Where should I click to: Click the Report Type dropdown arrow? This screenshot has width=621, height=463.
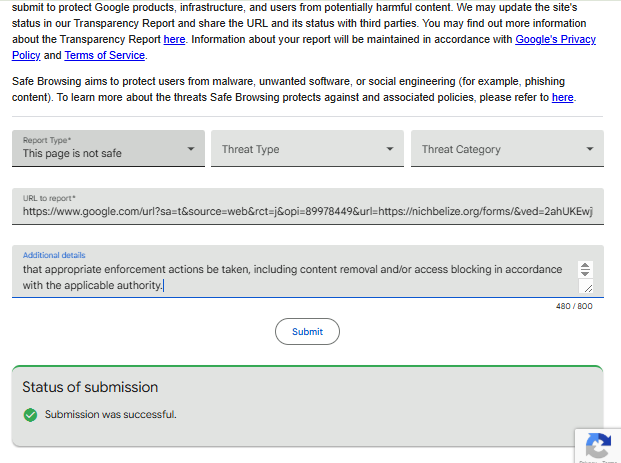[x=191, y=149]
